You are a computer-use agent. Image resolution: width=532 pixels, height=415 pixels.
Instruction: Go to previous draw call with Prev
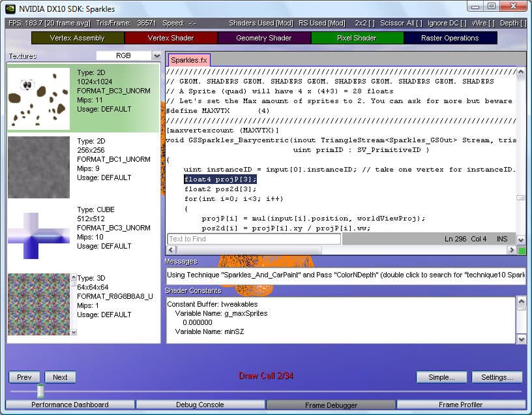[x=24, y=377]
